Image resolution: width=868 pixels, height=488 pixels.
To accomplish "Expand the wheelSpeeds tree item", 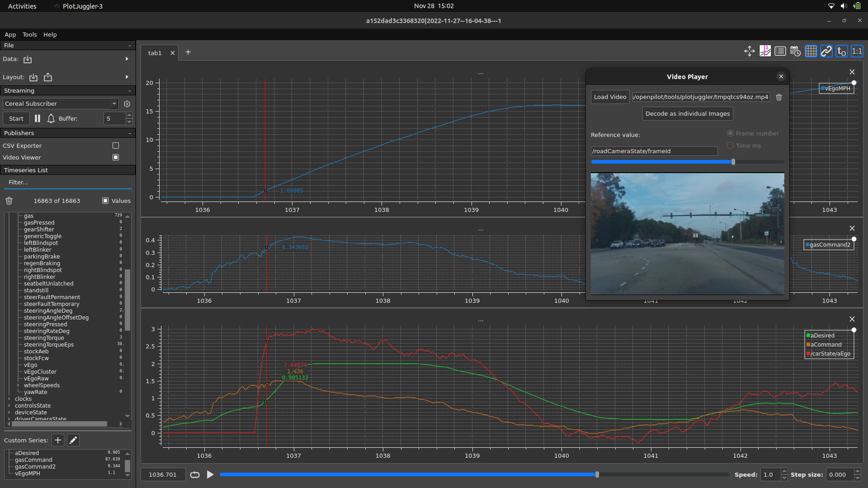I will [18, 385].
